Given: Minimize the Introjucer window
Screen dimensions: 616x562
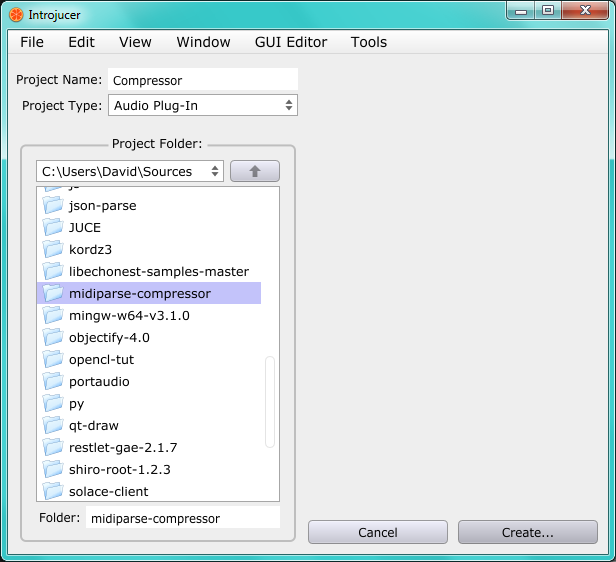Looking at the screenshot, I should [521, 11].
